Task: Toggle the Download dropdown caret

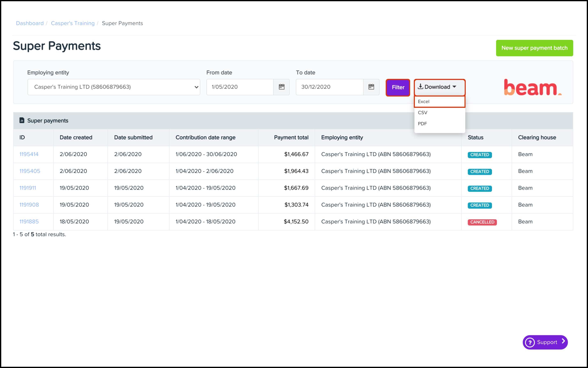Action: pyautogui.click(x=454, y=87)
